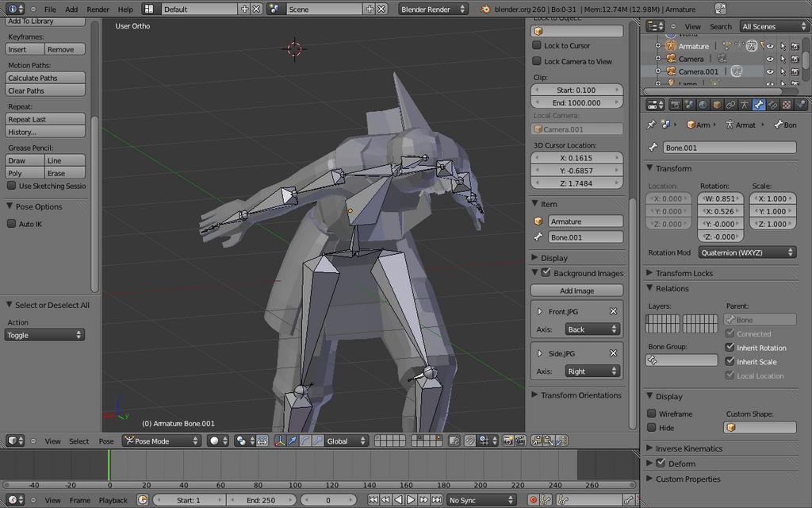
Task: Select the Object Data armature icon
Action: [745, 104]
